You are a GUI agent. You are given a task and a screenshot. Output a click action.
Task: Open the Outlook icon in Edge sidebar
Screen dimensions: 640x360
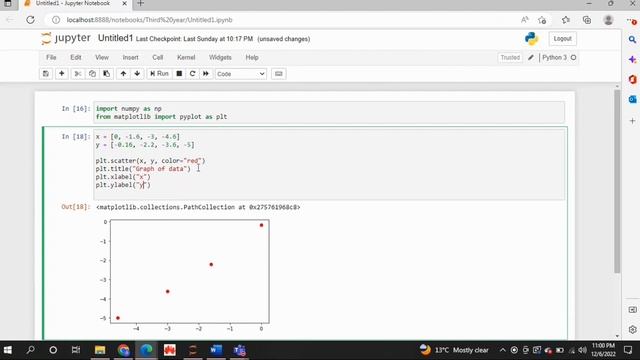pyautogui.click(x=632, y=99)
